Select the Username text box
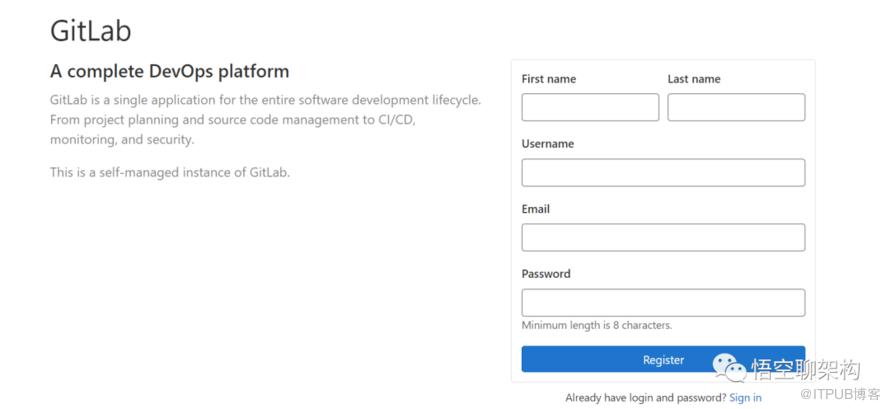890x409 pixels. point(663,172)
